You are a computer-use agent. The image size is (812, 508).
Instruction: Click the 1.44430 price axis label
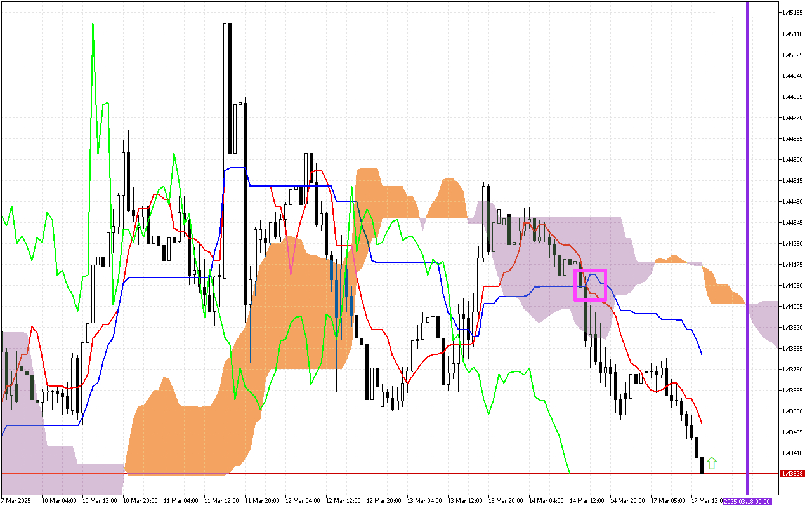coord(792,201)
